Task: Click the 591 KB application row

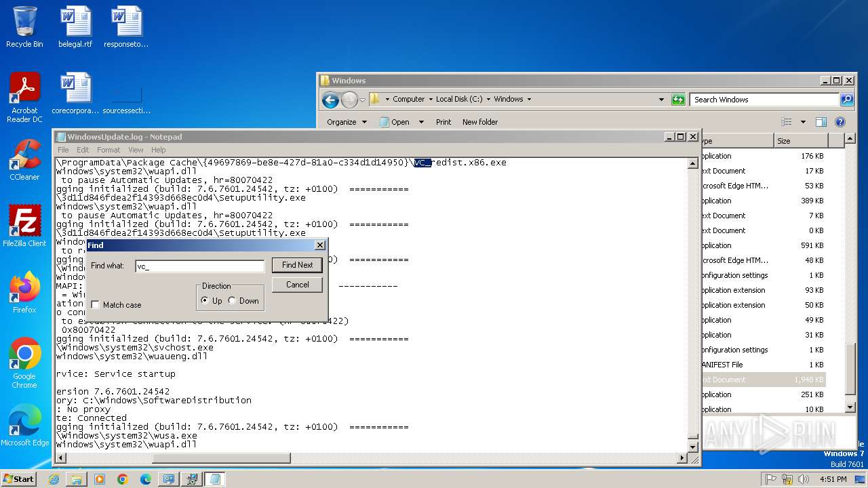Action: 763,245
